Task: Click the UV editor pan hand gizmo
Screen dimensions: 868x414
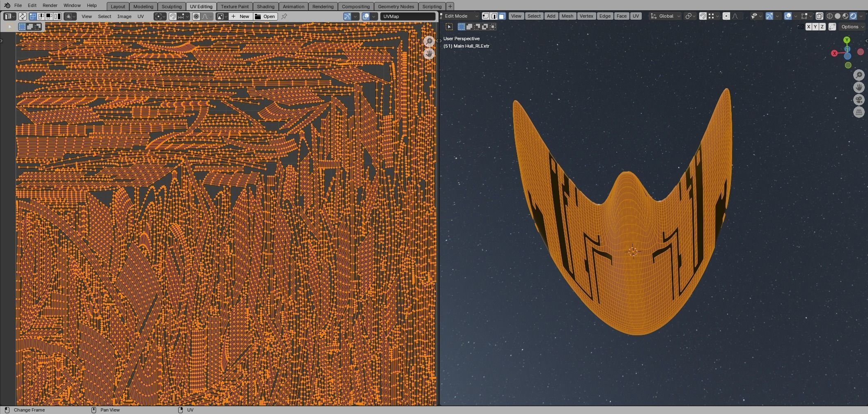Action: [x=429, y=54]
